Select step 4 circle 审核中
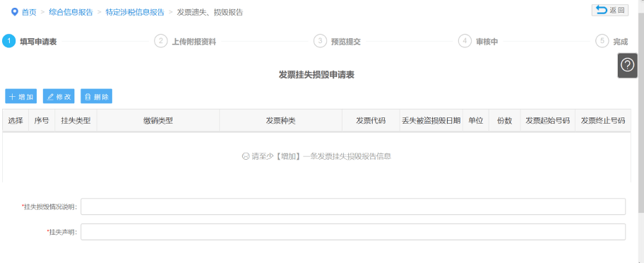The height and width of the screenshot is (263, 644). [x=465, y=41]
